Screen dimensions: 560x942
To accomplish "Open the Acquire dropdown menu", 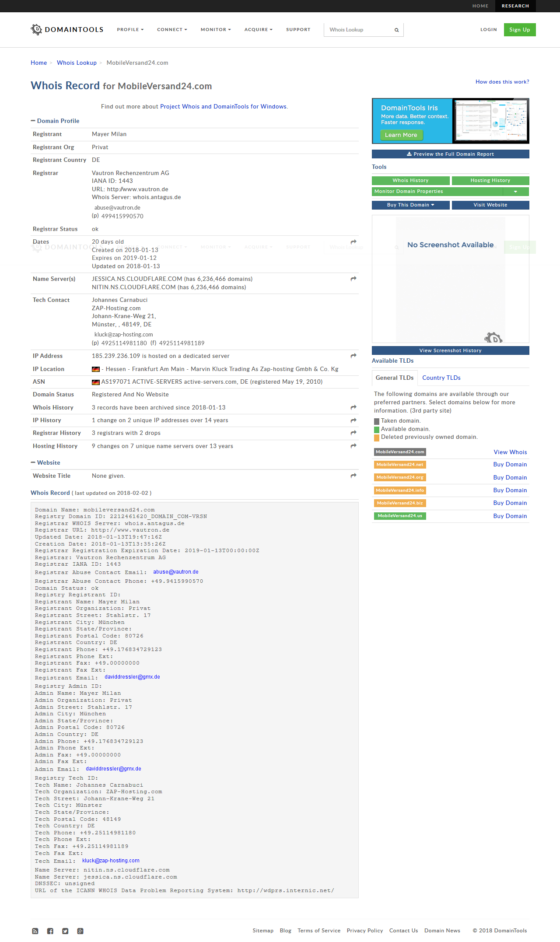I will 258,30.
